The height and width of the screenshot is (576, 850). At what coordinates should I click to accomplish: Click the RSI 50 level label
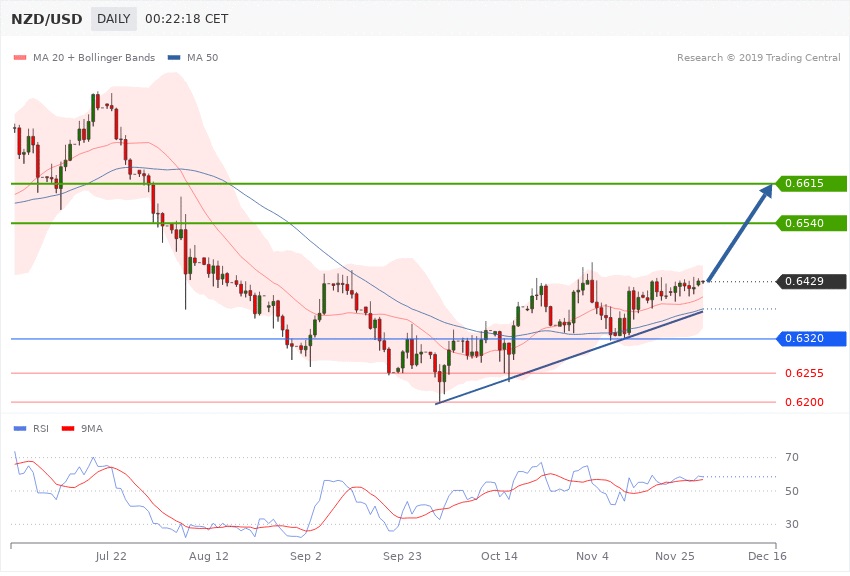(792, 491)
